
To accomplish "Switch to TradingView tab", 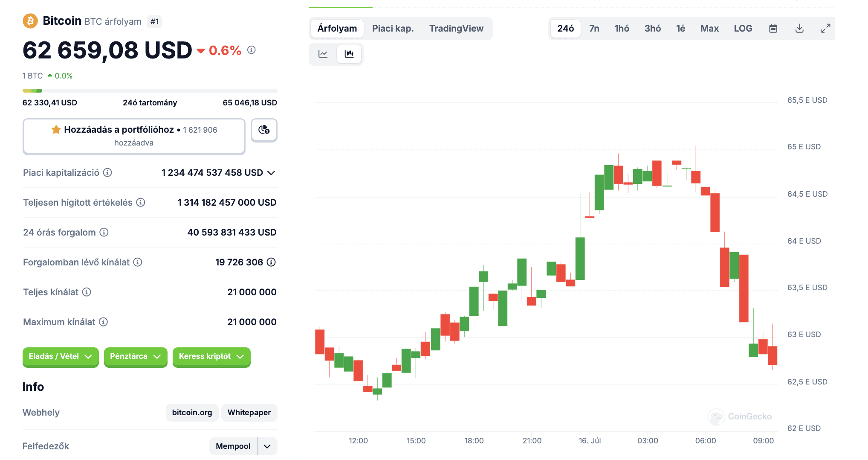I will (456, 29).
